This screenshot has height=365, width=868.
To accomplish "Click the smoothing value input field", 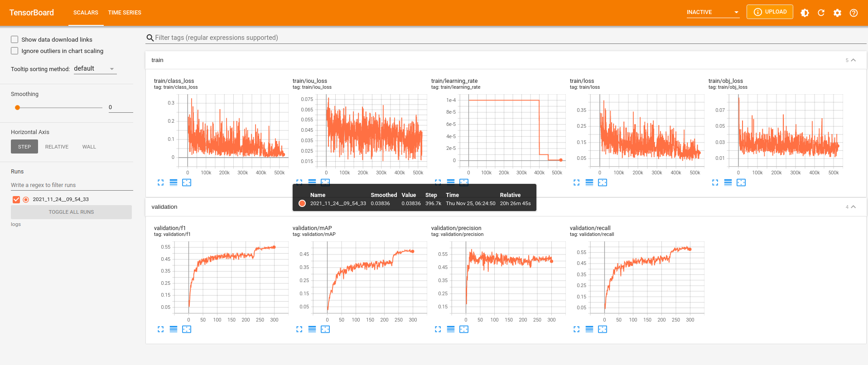I will (121, 107).
